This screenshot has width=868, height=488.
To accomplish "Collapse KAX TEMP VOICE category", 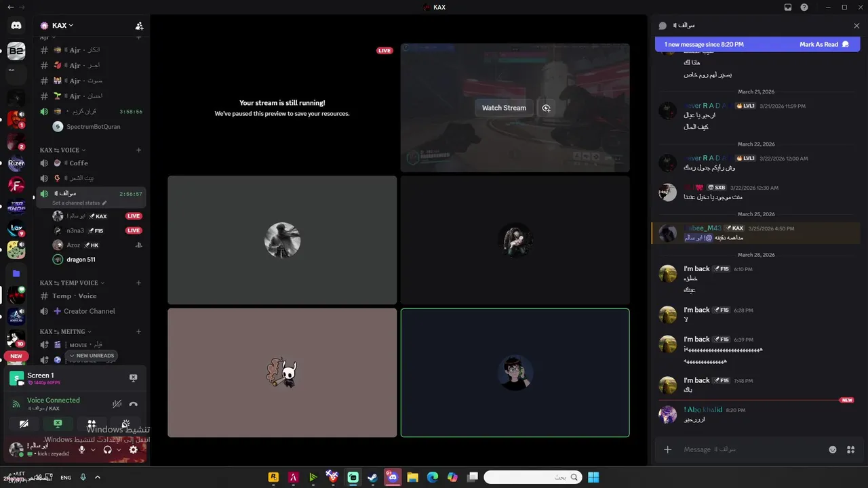I will click(73, 283).
